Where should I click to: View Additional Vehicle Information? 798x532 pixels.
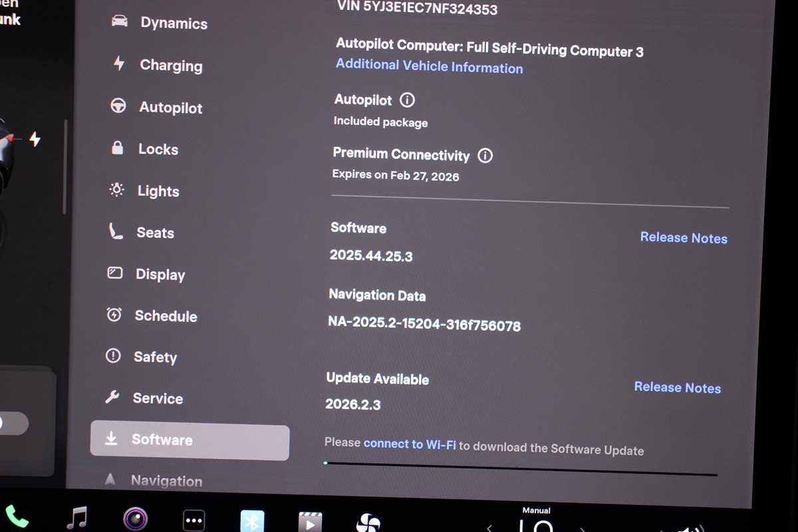point(429,66)
